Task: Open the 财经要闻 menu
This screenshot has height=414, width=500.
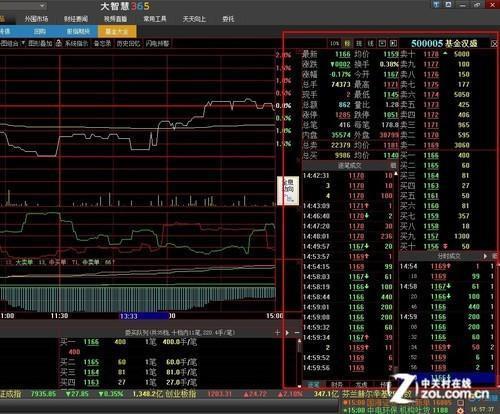Action: 76,19
